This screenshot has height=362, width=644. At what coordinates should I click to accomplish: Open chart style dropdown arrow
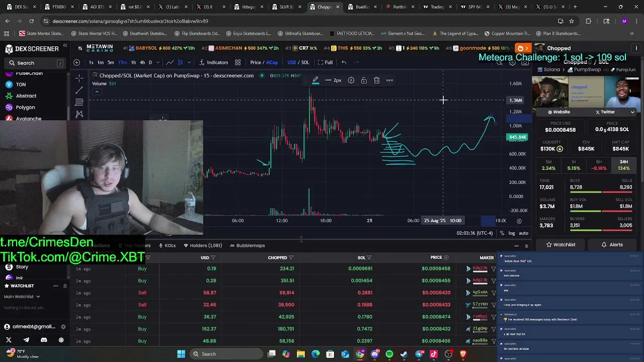tap(189, 62)
